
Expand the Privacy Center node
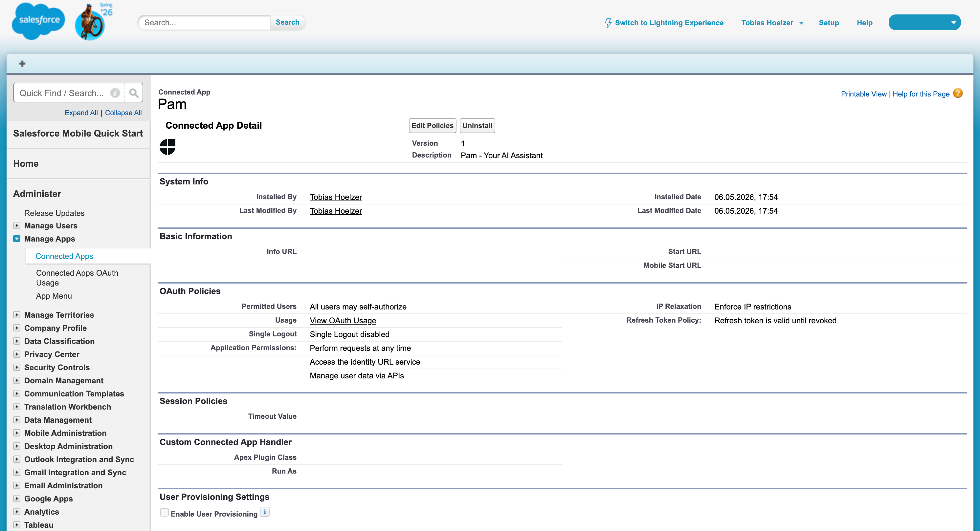pos(17,354)
